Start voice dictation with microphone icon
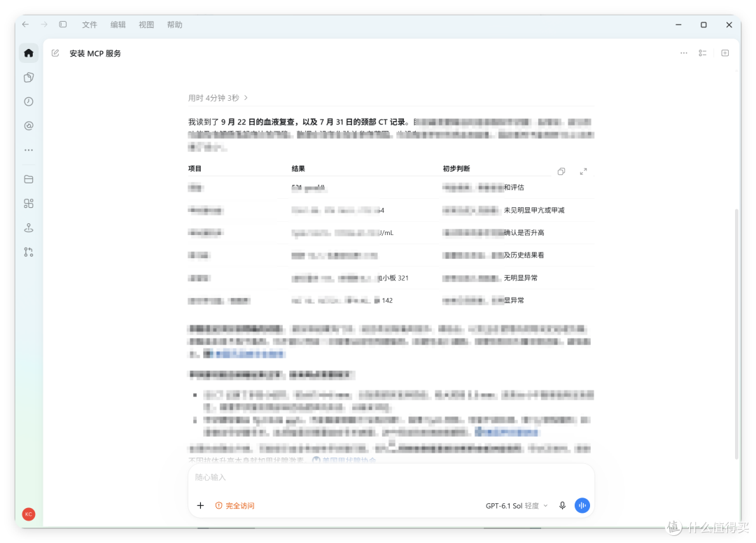The height and width of the screenshot is (543, 756). [562, 505]
